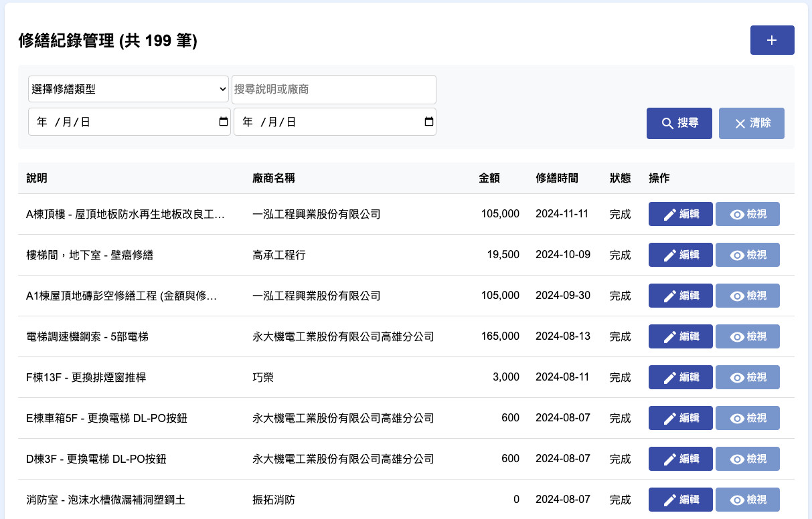Click the 廠商名稱 column header

(274, 178)
